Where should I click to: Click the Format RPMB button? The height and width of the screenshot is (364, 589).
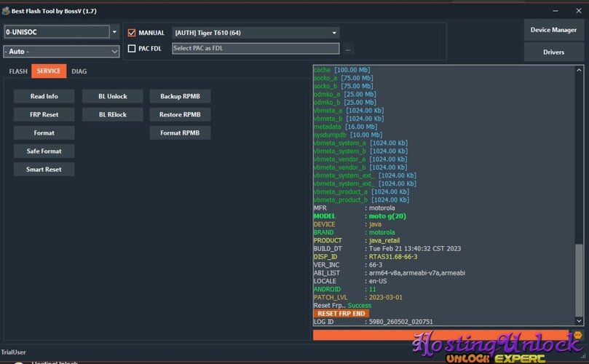click(180, 132)
